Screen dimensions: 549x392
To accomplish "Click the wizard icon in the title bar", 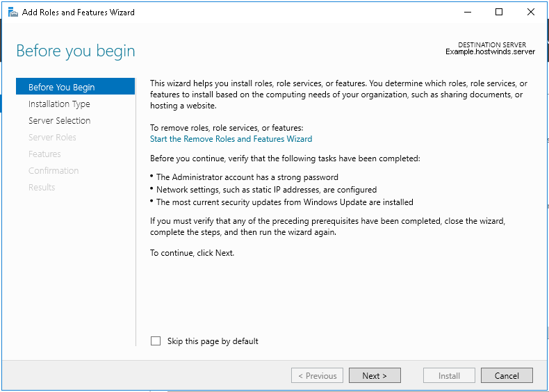I will [13, 12].
